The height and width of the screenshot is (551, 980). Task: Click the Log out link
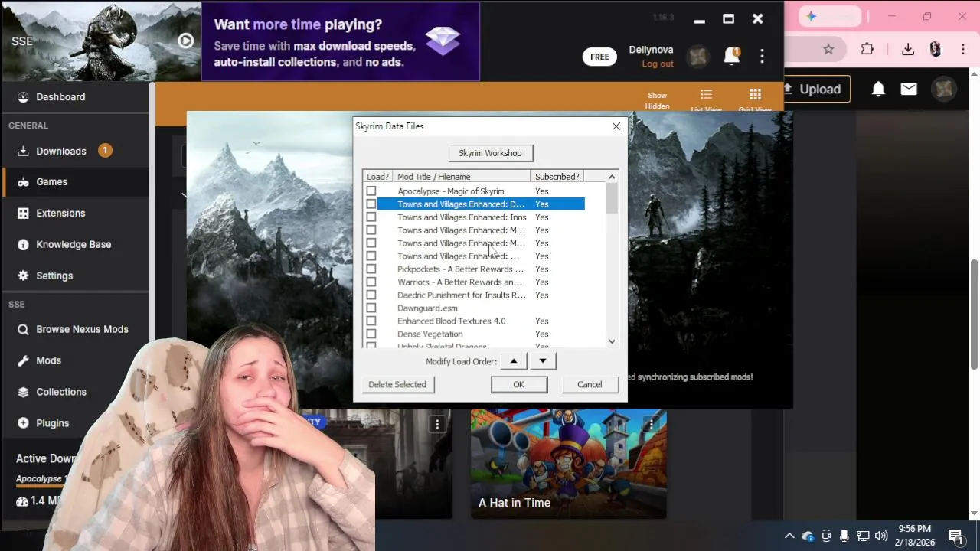click(658, 64)
